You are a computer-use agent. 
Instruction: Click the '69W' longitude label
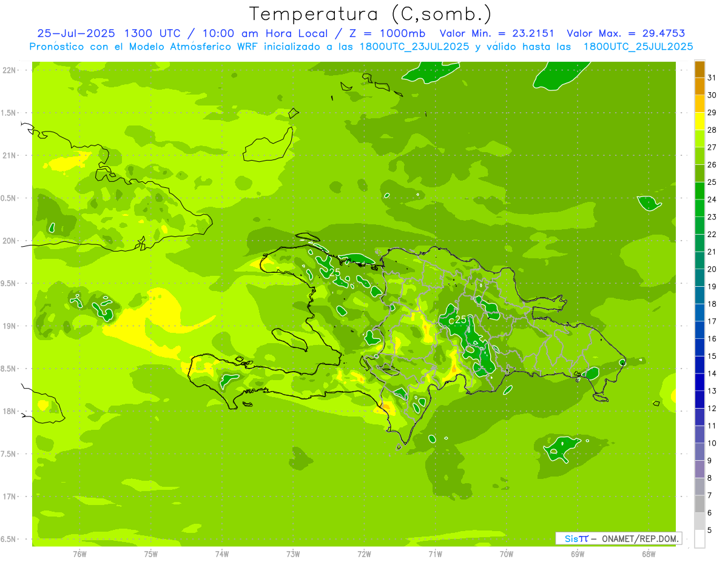pos(578,554)
